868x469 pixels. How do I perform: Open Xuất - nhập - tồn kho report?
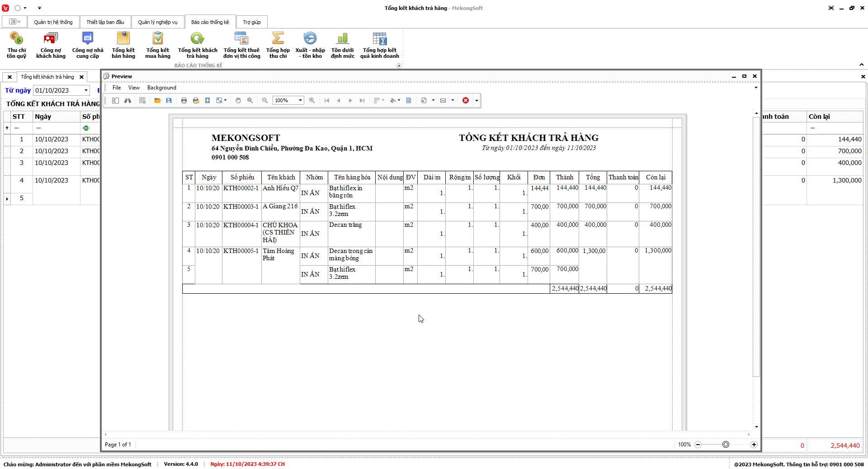tap(310, 45)
